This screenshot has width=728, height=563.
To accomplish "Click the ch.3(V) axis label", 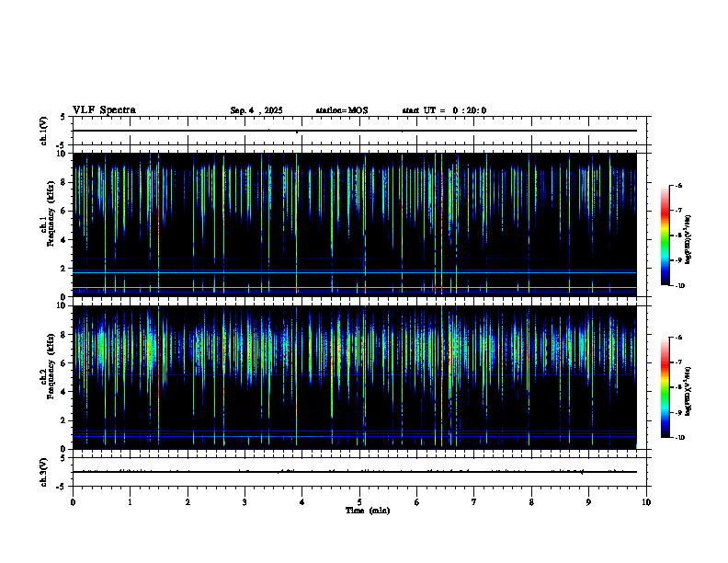I will pos(44,473).
